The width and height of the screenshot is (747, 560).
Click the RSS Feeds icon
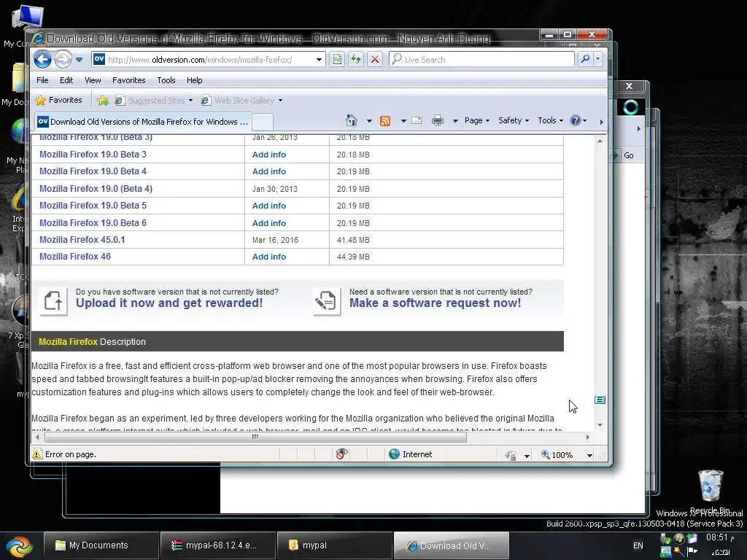pos(385,120)
